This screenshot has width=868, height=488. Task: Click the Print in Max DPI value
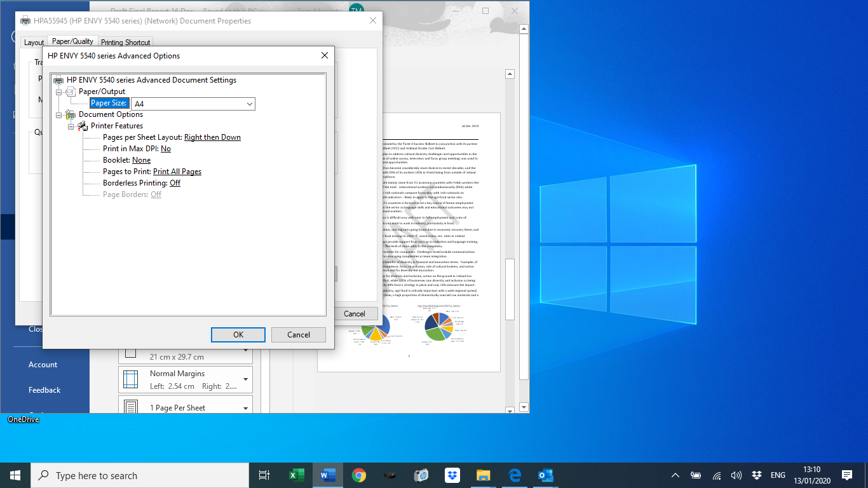coord(165,149)
